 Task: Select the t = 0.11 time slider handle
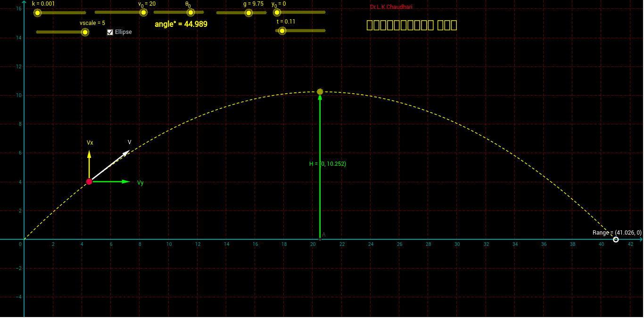[x=281, y=31]
